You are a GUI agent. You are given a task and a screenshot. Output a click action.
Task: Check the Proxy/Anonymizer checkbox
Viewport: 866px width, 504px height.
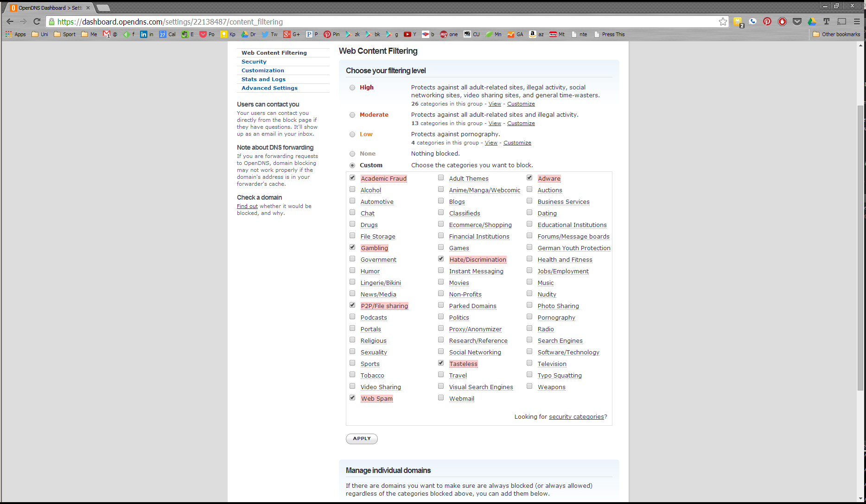point(441,328)
